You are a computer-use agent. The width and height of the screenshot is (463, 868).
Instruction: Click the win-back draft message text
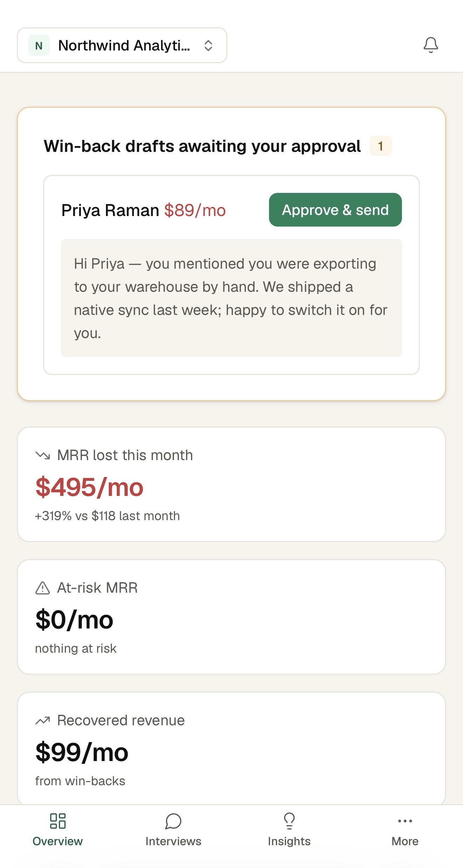(231, 298)
